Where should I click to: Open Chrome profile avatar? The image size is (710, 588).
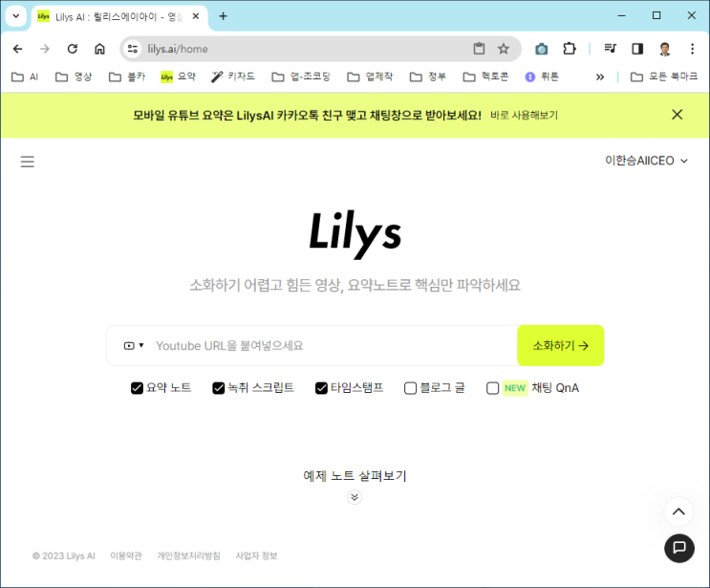click(x=665, y=49)
